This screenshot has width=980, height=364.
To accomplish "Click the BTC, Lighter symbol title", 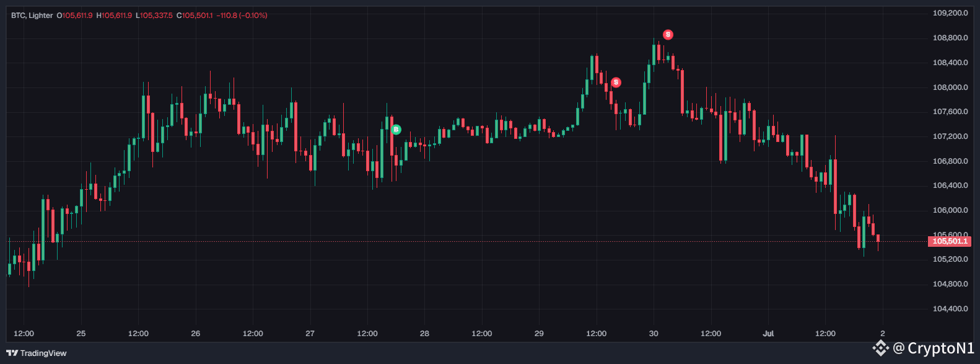I will click(x=32, y=16).
